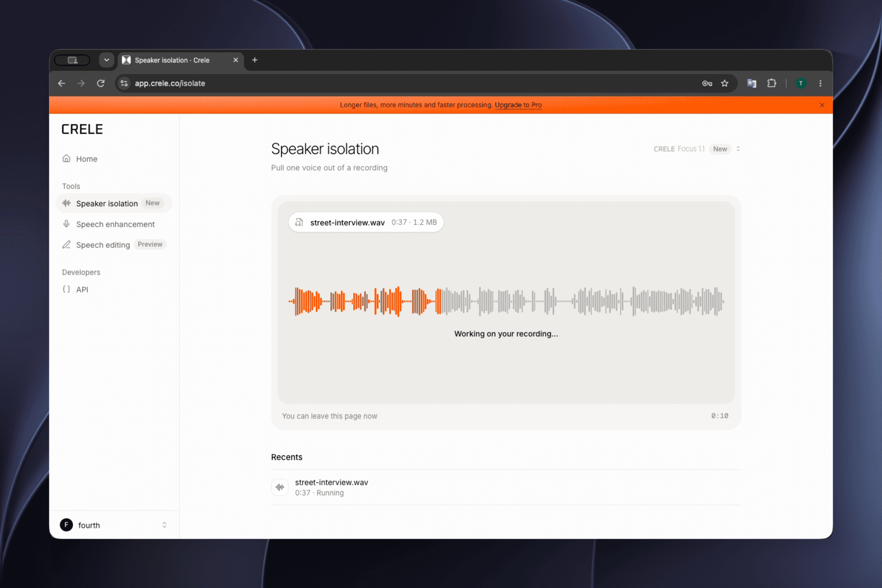Viewport: 882px width, 588px height.
Task: Click the street-interview.wav file chip
Action: pyautogui.click(x=366, y=222)
